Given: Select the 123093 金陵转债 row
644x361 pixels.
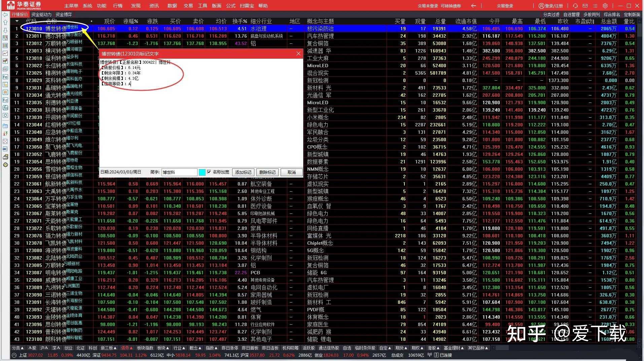Looking at the screenshot, I should coord(323,317).
